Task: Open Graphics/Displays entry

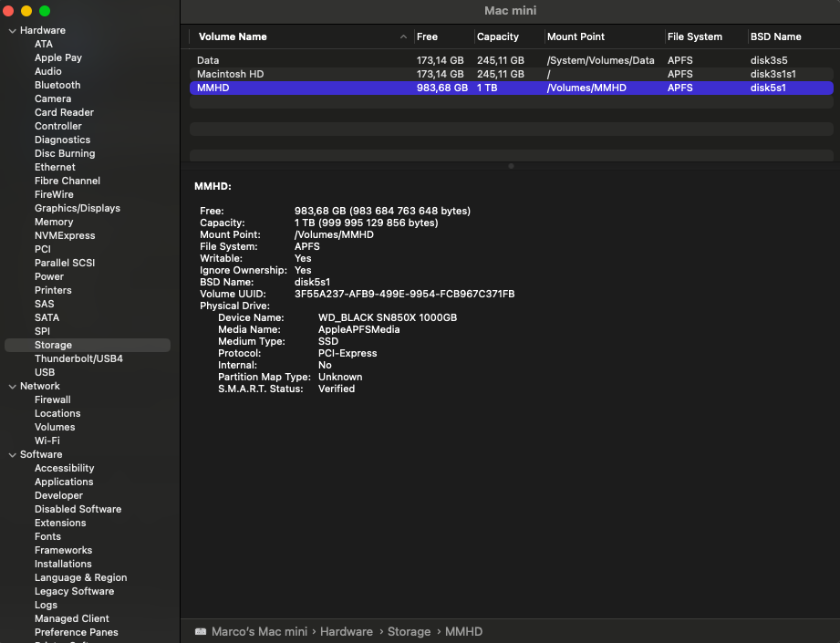Action: point(78,208)
